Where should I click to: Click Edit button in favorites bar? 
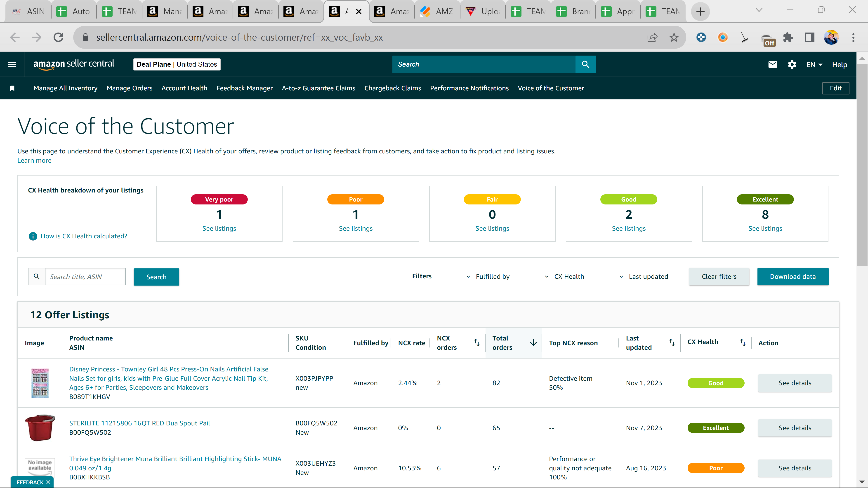point(835,88)
